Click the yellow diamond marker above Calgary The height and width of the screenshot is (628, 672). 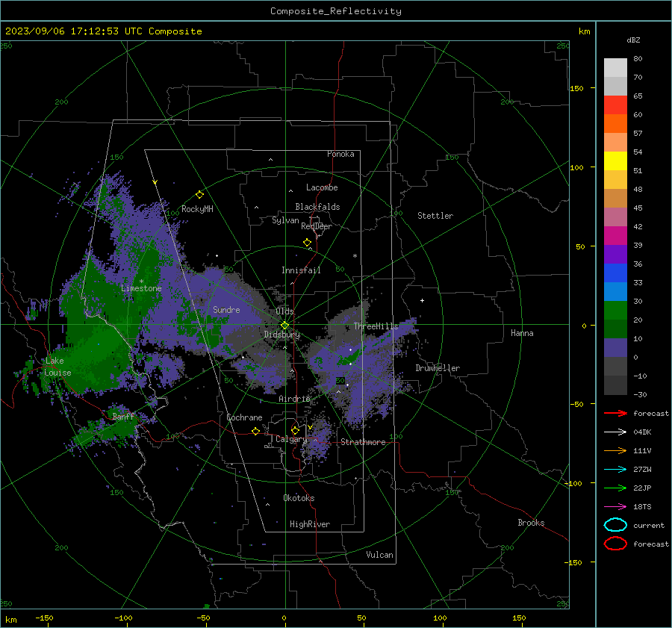(x=295, y=430)
